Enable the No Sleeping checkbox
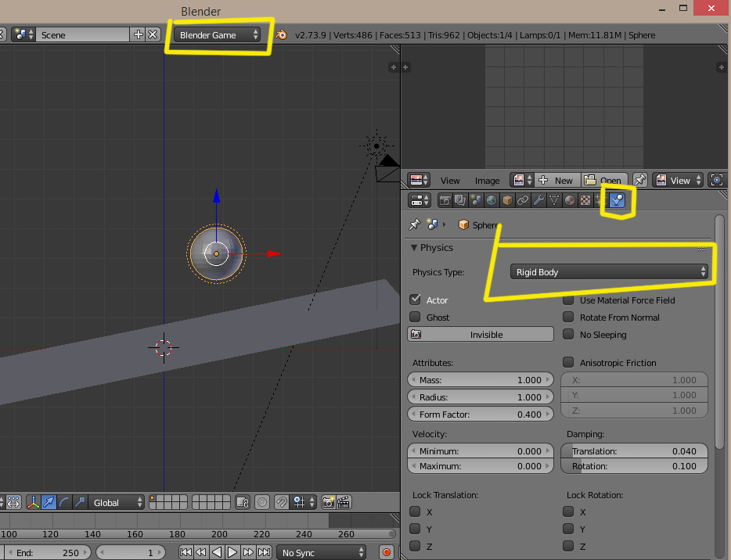This screenshot has height=560, width=731. [x=569, y=335]
